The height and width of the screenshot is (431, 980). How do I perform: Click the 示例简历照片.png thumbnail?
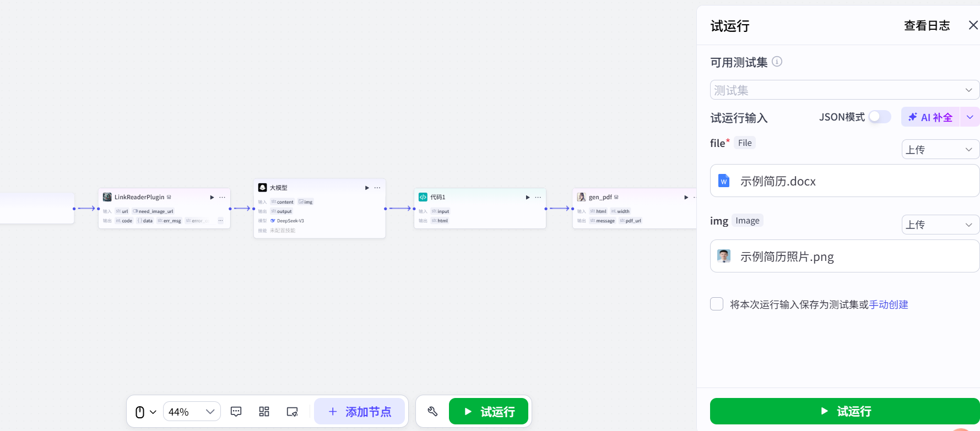pyautogui.click(x=724, y=256)
